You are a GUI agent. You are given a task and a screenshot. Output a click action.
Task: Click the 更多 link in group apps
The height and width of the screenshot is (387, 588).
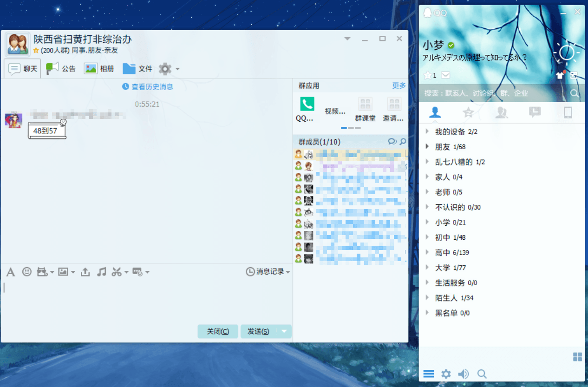(399, 85)
